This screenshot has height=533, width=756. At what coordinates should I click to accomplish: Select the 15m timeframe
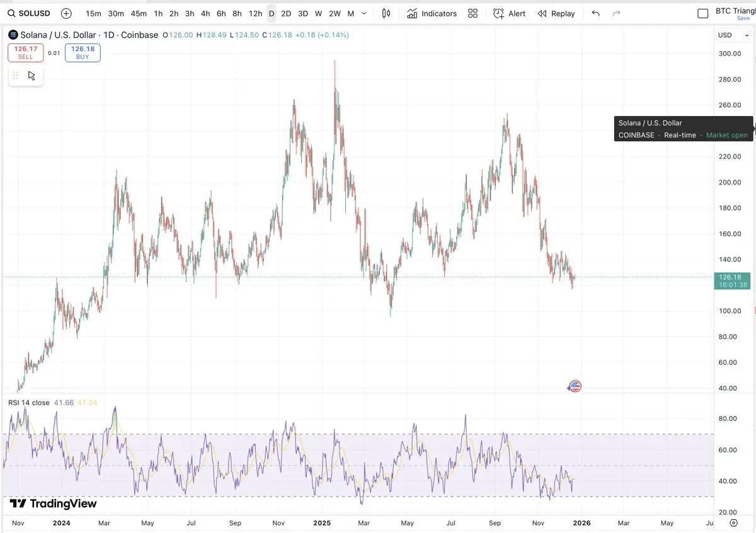coord(93,13)
